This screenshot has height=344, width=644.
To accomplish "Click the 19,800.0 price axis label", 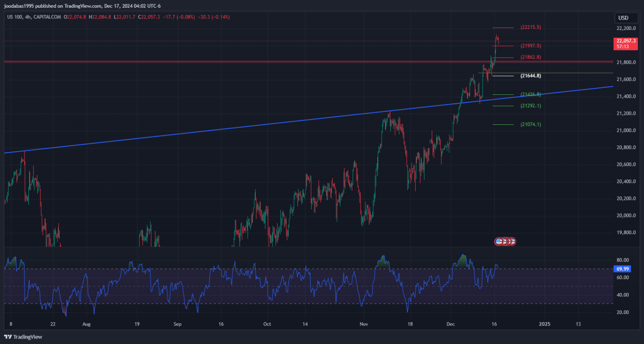I will pyautogui.click(x=625, y=233).
